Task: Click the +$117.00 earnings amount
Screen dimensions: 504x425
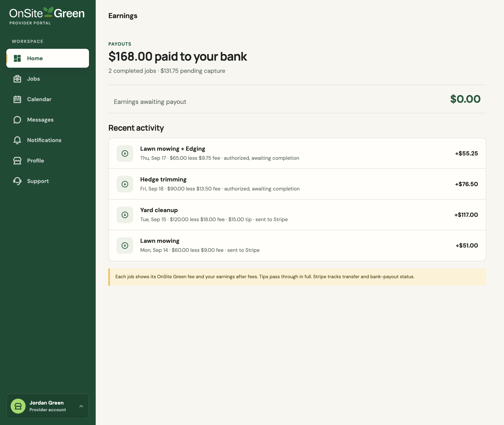Action: click(466, 215)
